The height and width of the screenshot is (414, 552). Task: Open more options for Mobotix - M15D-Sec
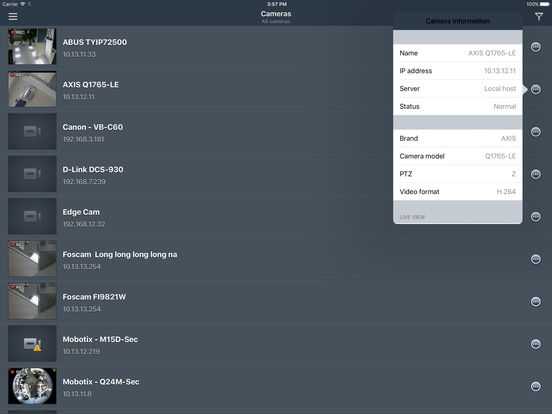click(x=535, y=344)
